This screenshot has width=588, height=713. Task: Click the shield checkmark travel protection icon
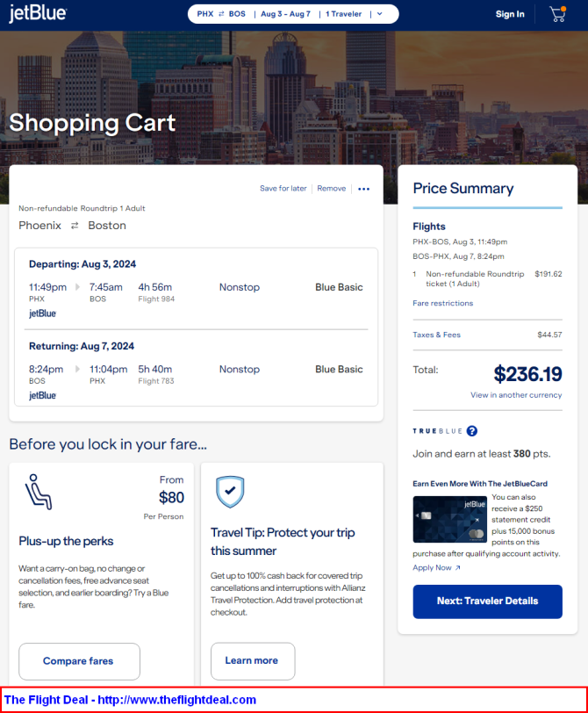pos(229,492)
